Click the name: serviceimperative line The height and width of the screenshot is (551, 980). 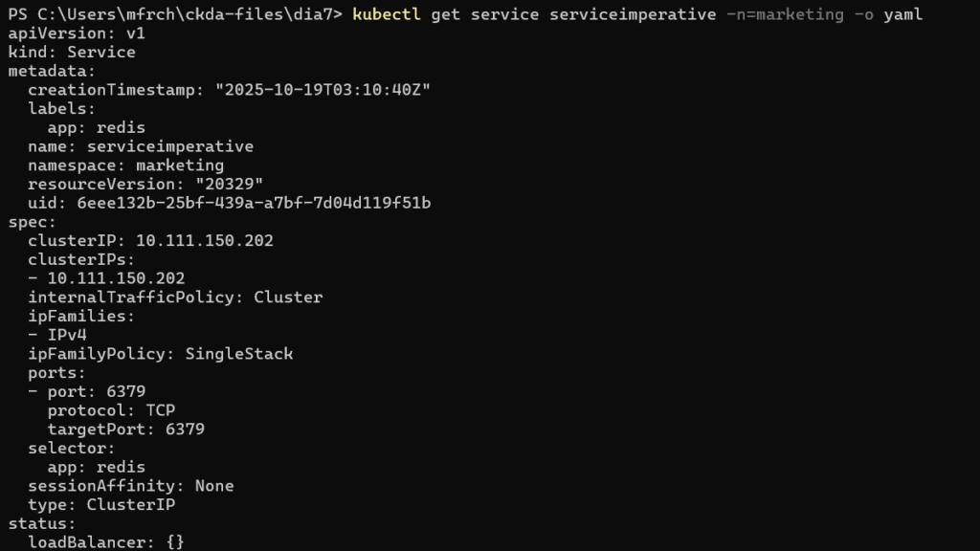pyautogui.click(x=141, y=146)
